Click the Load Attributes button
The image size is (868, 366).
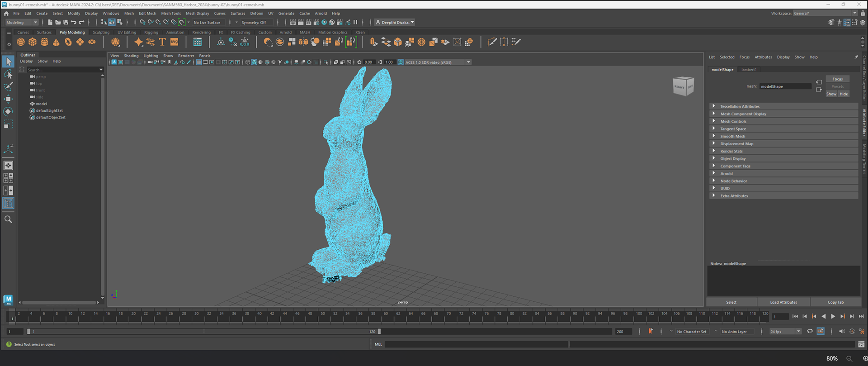pyautogui.click(x=783, y=302)
